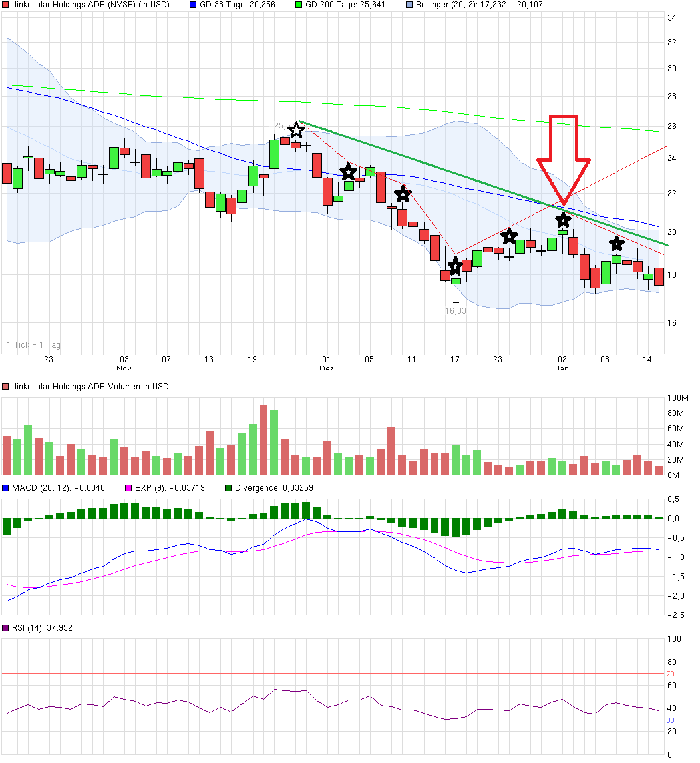
Task: Select the 'RSI (14): 37,952' label
Action: click(43, 629)
